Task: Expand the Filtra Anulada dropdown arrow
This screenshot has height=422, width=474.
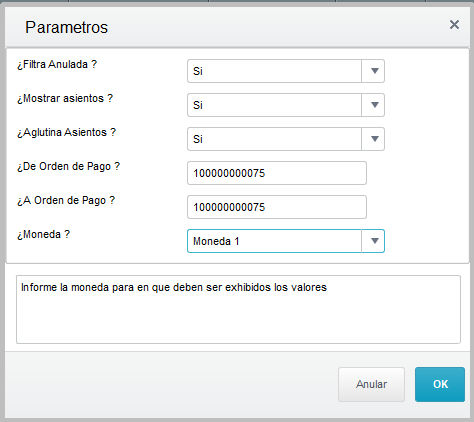Action: pos(373,71)
